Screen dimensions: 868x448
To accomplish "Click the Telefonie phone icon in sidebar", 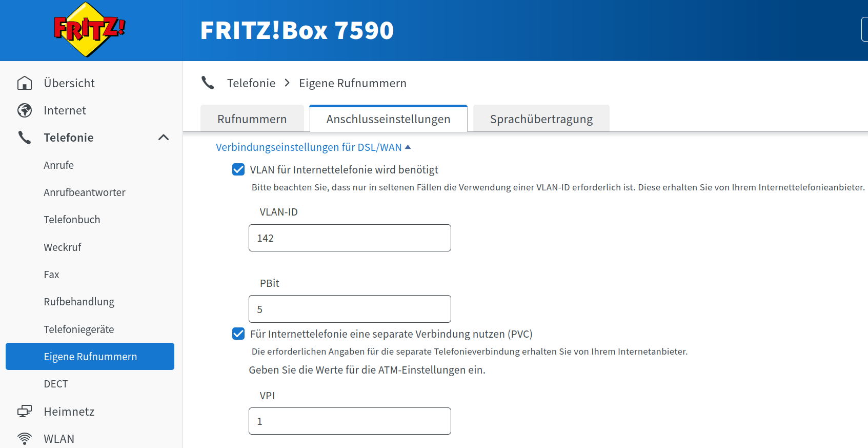I will (25, 138).
